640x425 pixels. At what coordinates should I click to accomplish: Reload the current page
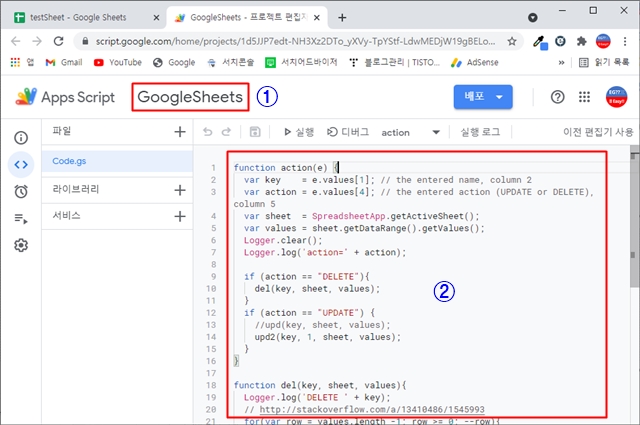tap(59, 41)
